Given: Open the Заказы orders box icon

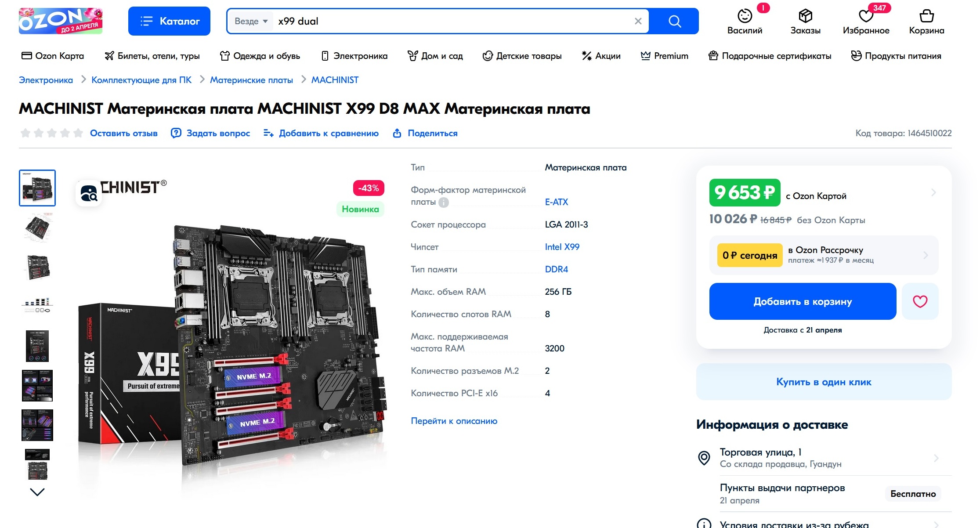Looking at the screenshot, I should pyautogui.click(x=805, y=16).
